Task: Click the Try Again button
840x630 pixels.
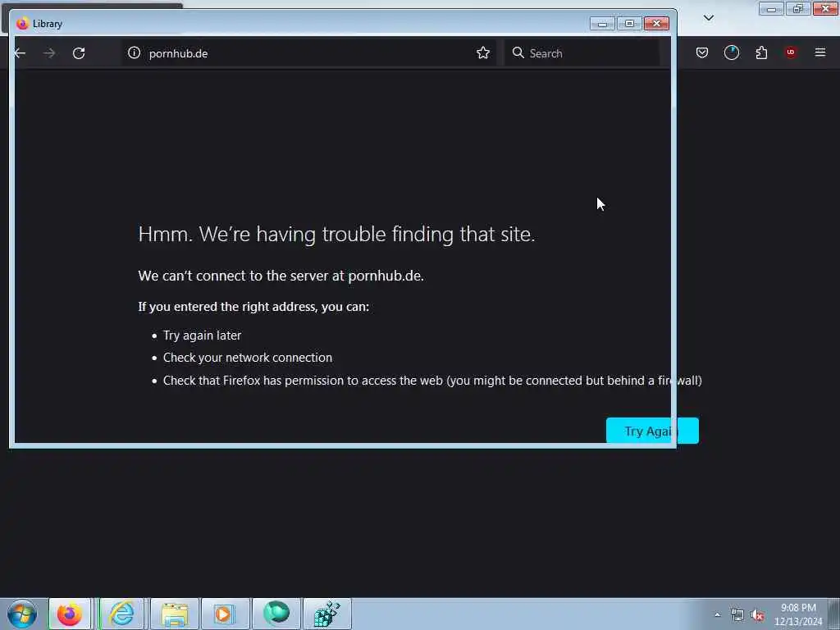Action: pos(652,431)
